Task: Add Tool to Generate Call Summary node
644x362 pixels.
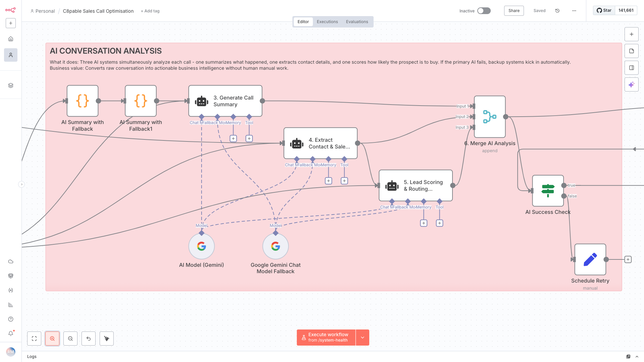Action: tap(249, 138)
